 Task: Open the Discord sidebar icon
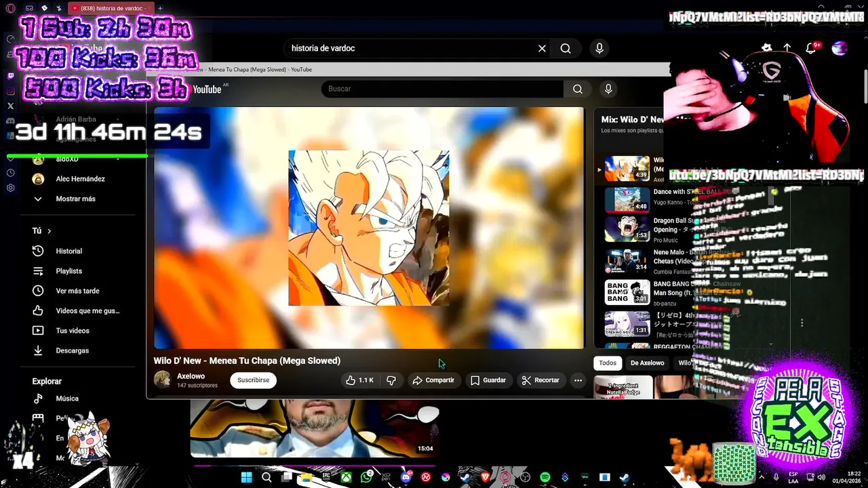click(x=10, y=121)
